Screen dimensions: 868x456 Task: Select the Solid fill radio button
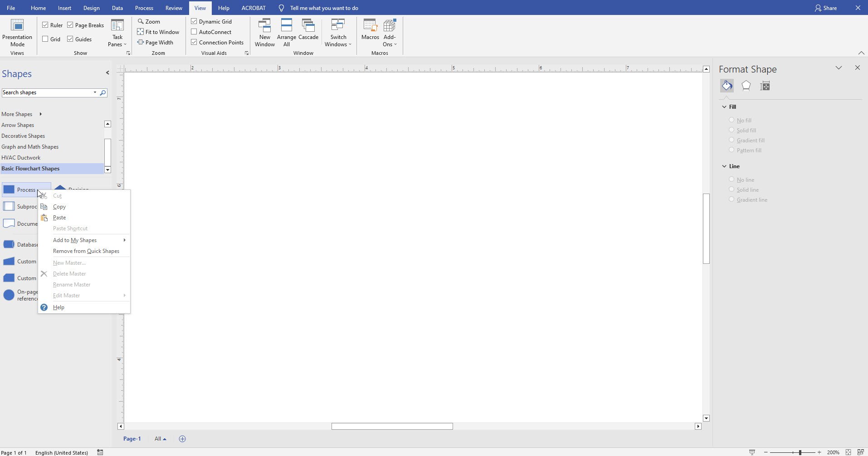[x=731, y=130]
